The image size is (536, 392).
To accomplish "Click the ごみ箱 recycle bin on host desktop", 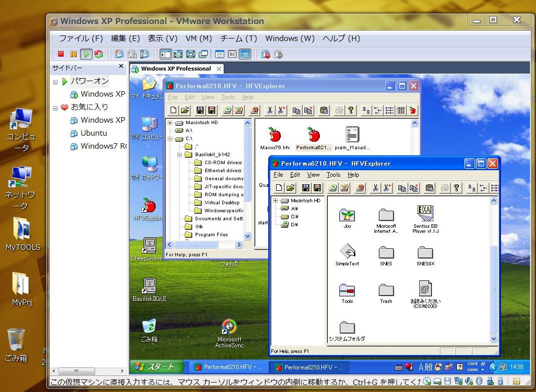I will tap(16, 345).
